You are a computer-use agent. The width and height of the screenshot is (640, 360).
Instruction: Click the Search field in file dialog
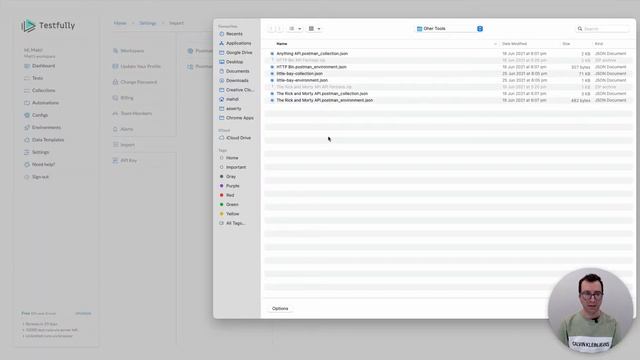603,29
